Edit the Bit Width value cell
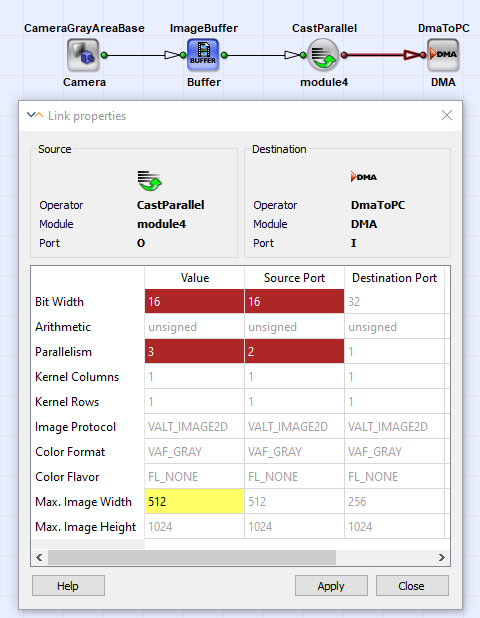Image resolution: width=480 pixels, height=618 pixels. (x=194, y=302)
